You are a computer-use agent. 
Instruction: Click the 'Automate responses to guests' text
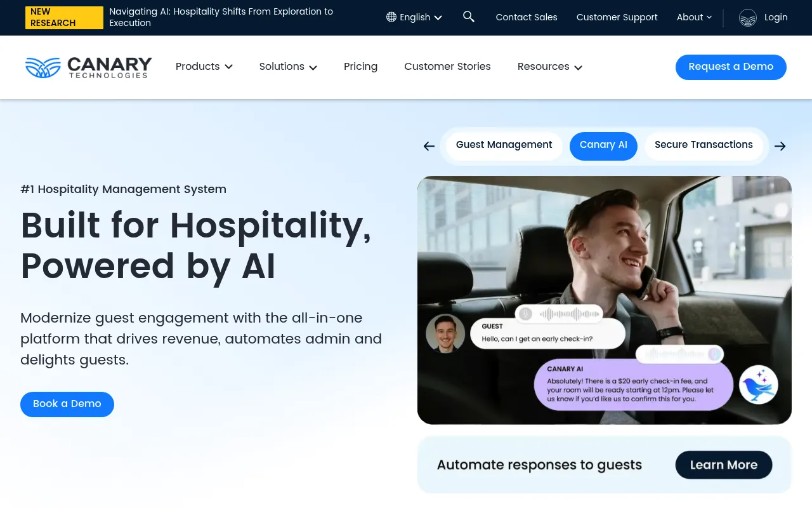pos(539,465)
